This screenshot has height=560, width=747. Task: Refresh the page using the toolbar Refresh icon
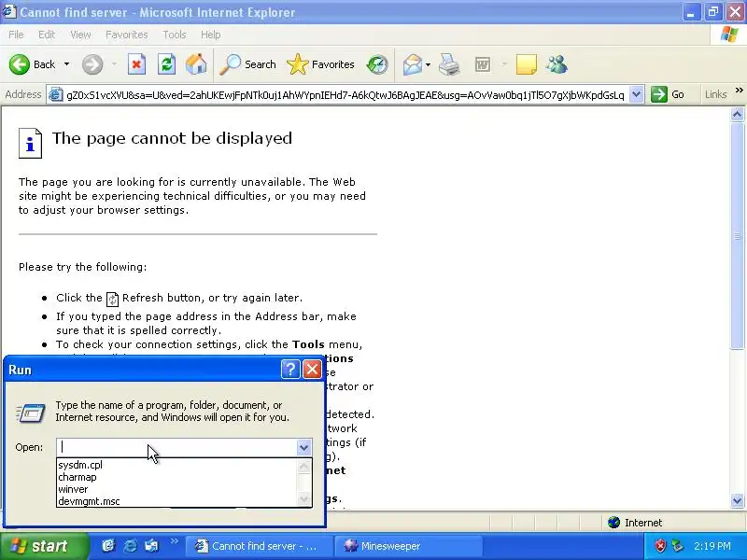tap(166, 64)
